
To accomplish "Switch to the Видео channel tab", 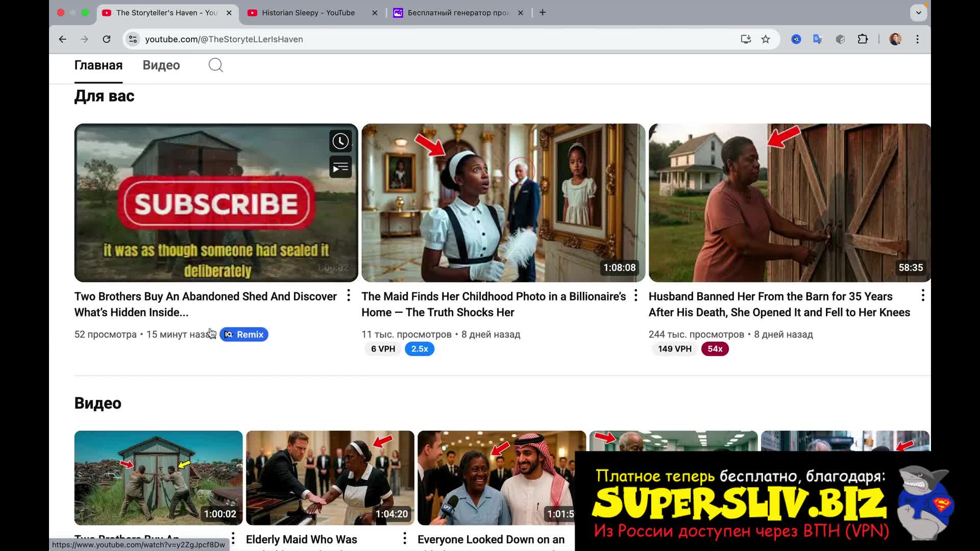I will [x=161, y=65].
